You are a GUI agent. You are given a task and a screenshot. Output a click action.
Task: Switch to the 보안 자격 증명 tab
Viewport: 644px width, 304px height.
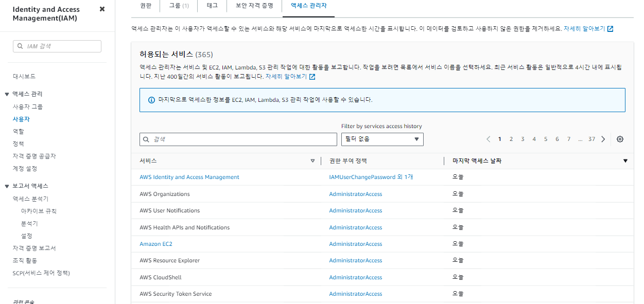(x=254, y=6)
